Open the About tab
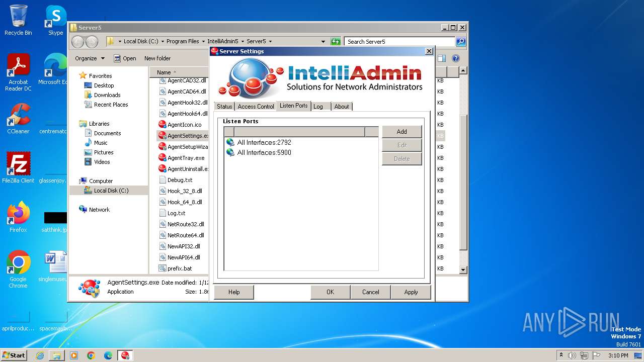 342,107
